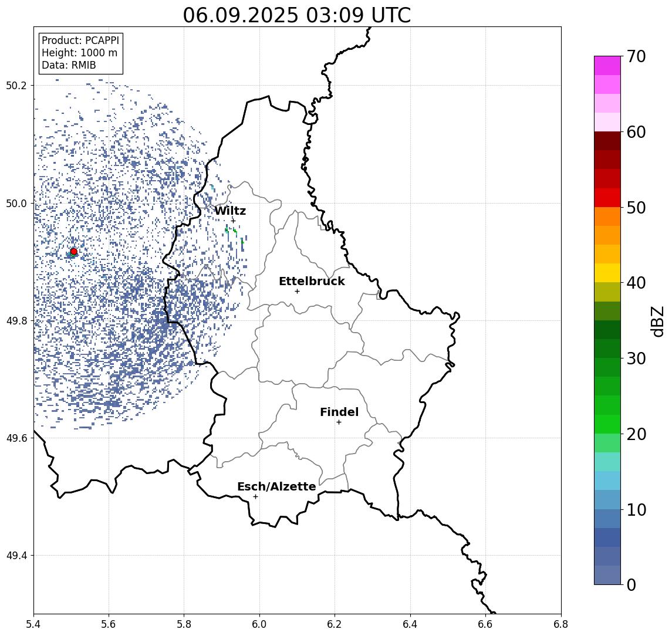This screenshot has height=636, width=672.
Task: Click the 5.4 longitude axis label
Action: (33, 624)
